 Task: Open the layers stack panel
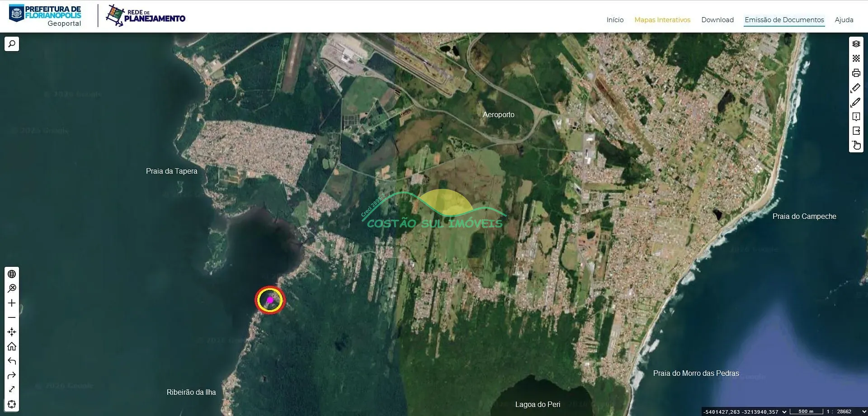[x=856, y=44]
